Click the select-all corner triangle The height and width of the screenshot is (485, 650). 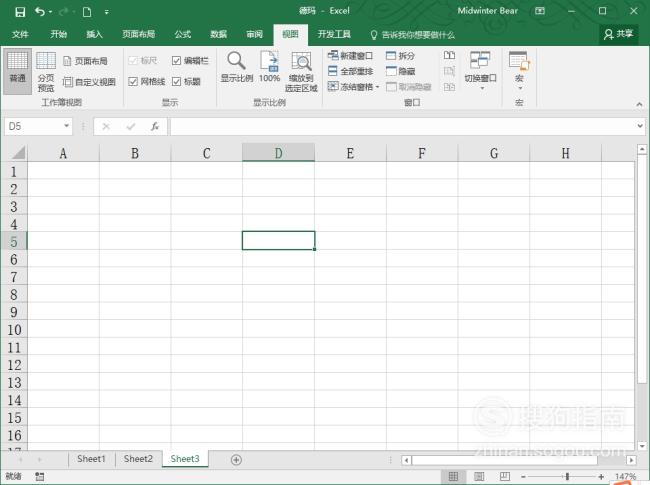tap(18, 153)
